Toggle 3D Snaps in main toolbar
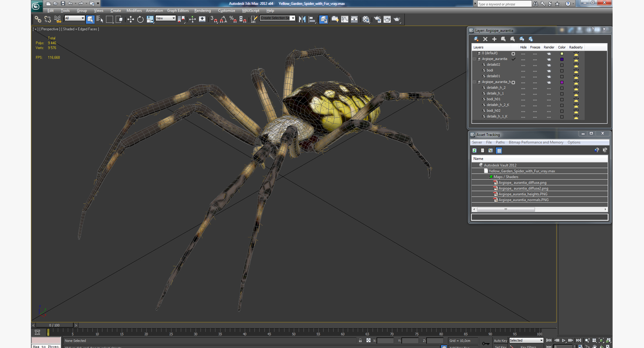 tap(214, 19)
